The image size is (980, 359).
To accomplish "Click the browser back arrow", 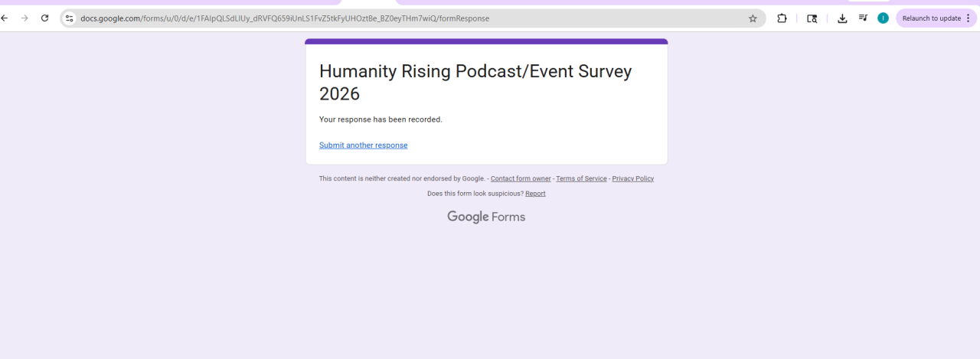I will pyautogui.click(x=5, y=18).
